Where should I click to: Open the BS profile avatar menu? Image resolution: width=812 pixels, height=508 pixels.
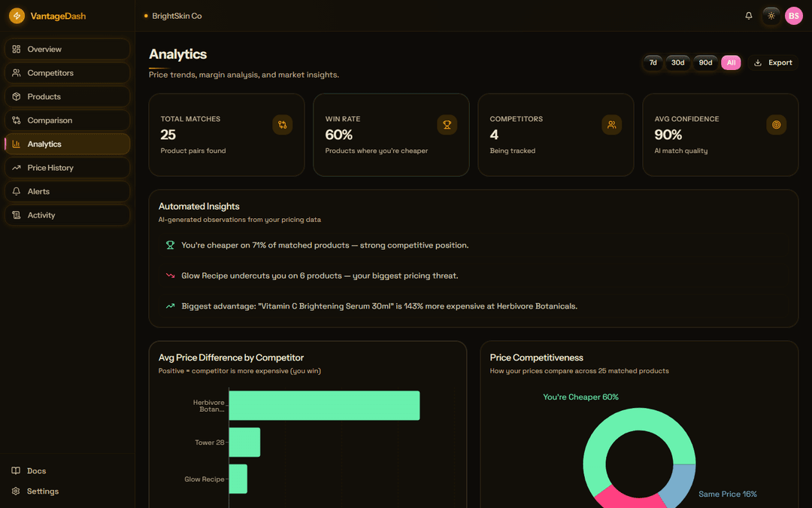coord(793,15)
